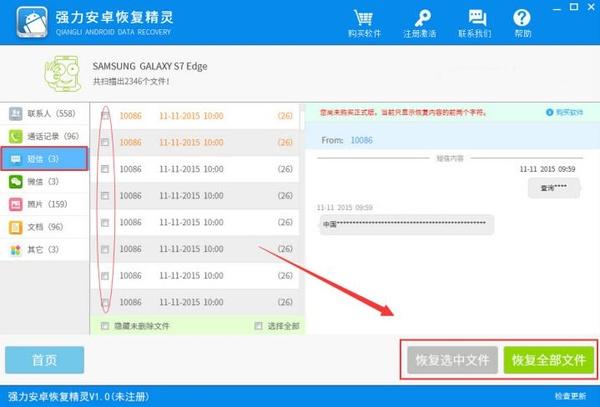Click sender number 10086 after From:
Image resolution: width=600 pixels, height=407 pixels.
pyautogui.click(x=362, y=140)
